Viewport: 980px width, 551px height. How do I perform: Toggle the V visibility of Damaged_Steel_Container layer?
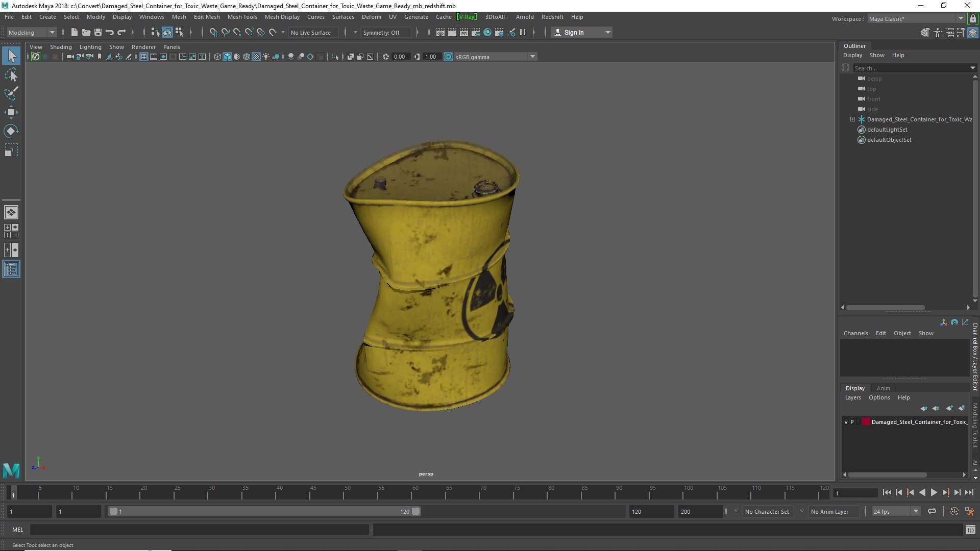[x=846, y=422]
